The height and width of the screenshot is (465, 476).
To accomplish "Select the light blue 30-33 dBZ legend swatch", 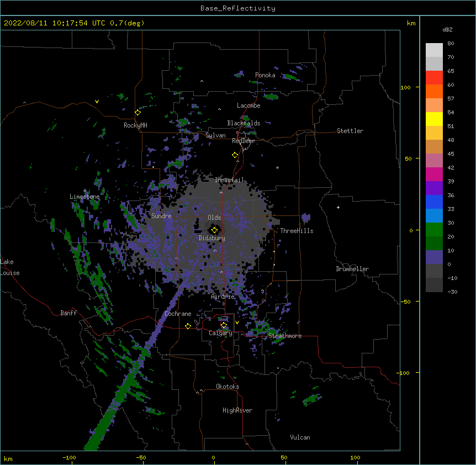I will click(434, 216).
